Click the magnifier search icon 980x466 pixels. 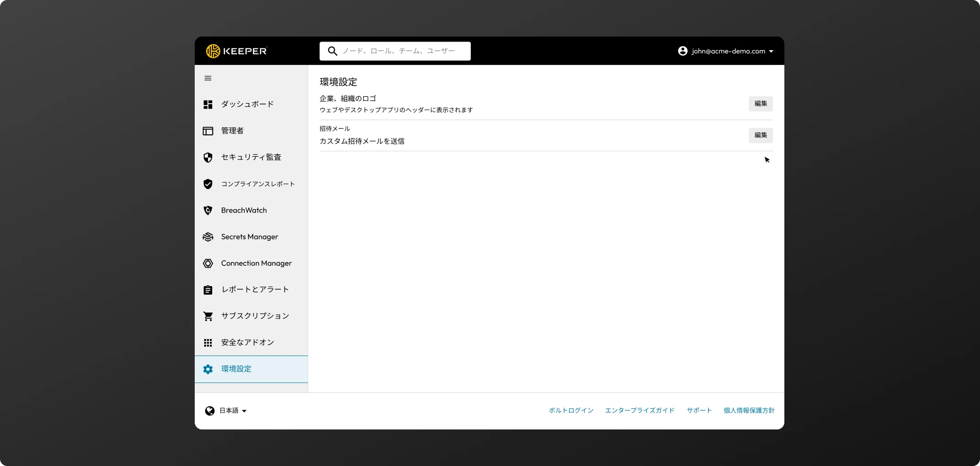click(333, 51)
